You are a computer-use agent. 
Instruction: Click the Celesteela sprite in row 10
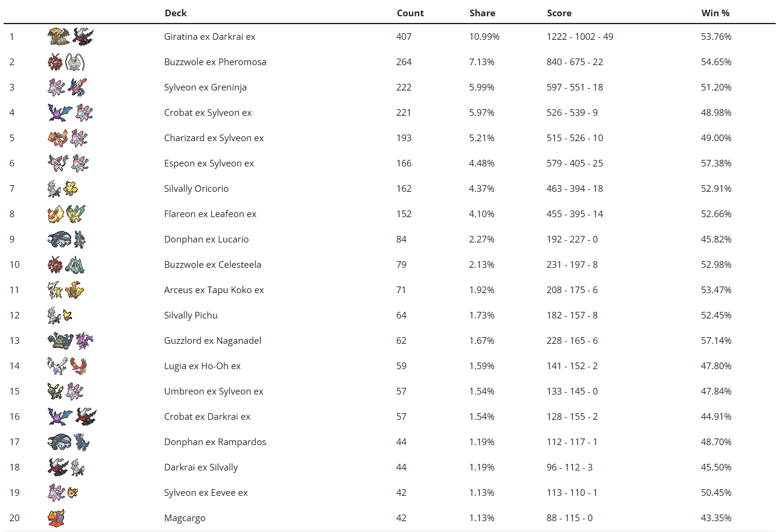(x=75, y=265)
